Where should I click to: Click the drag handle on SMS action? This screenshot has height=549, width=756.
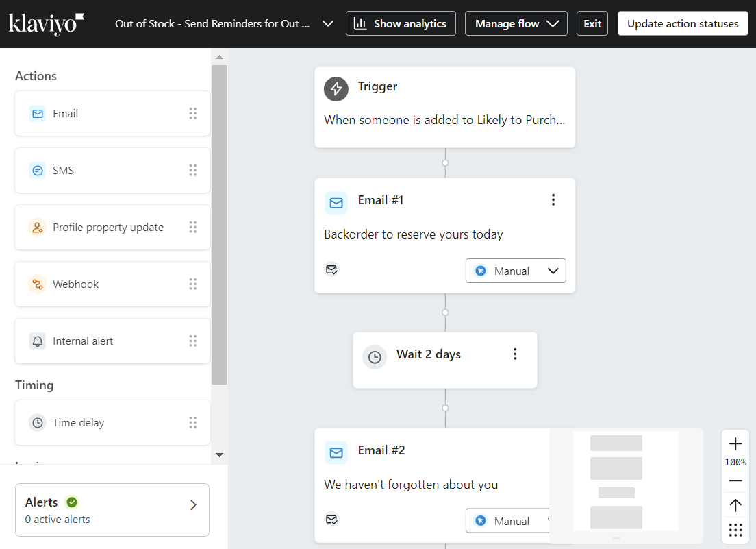click(192, 171)
